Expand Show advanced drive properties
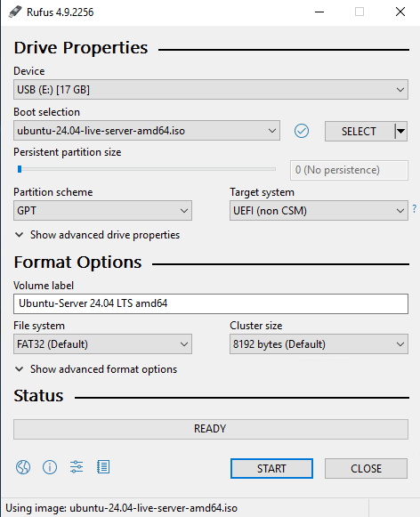This screenshot has width=420, height=517. pyautogui.click(x=98, y=235)
